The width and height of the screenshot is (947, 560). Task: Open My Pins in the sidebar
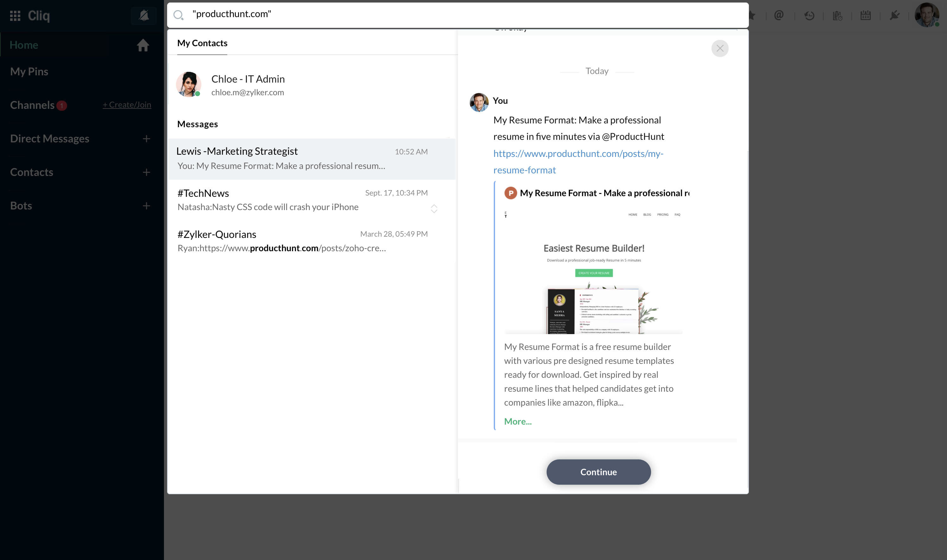tap(29, 71)
